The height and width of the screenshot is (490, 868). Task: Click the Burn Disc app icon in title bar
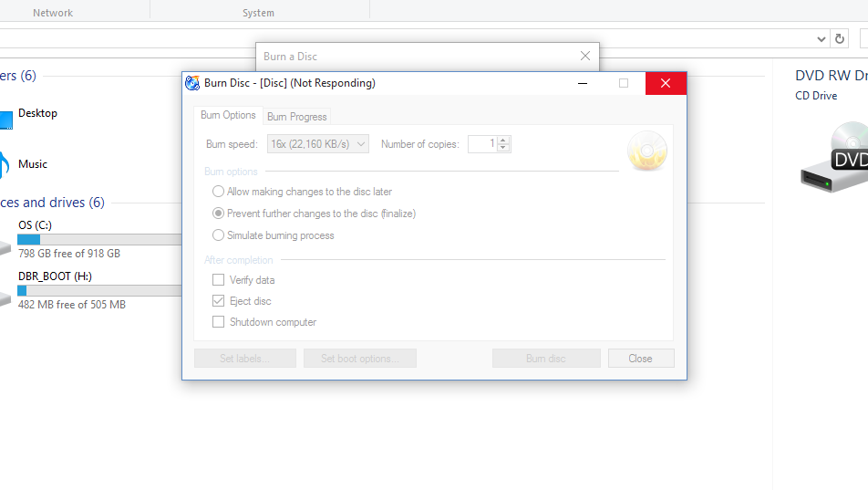pyautogui.click(x=192, y=83)
